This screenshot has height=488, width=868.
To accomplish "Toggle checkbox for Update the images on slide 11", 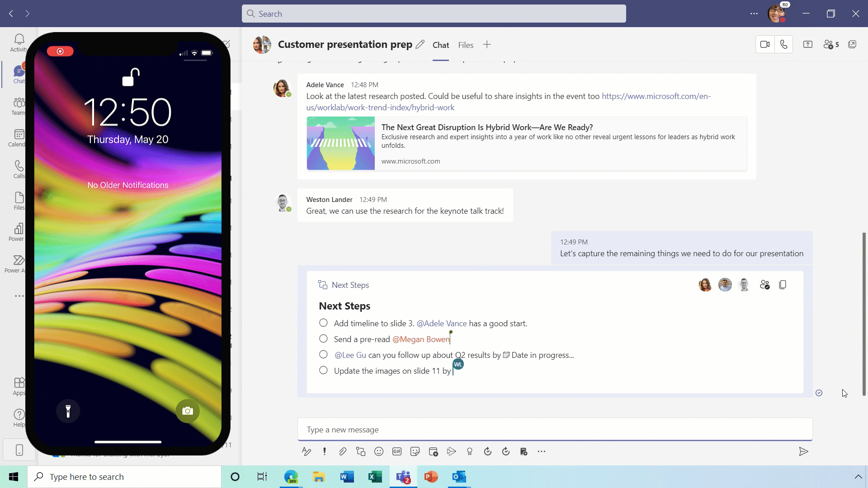I will click(x=323, y=371).
